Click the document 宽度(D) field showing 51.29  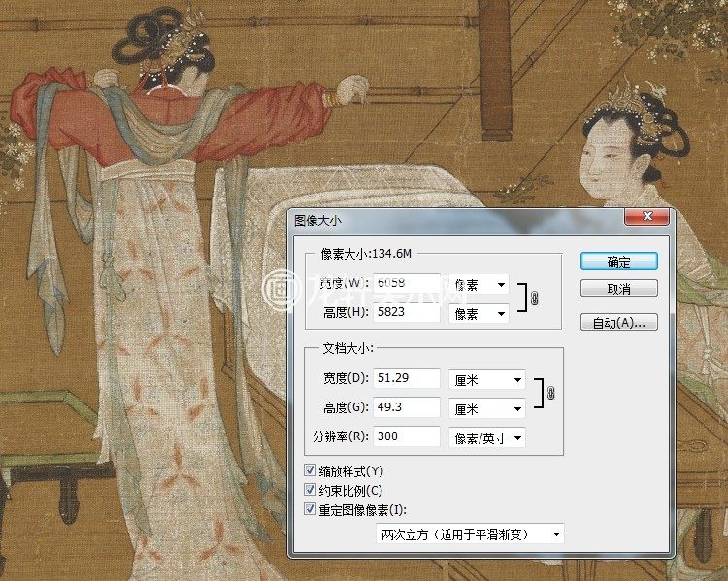[x=407, y=378]
